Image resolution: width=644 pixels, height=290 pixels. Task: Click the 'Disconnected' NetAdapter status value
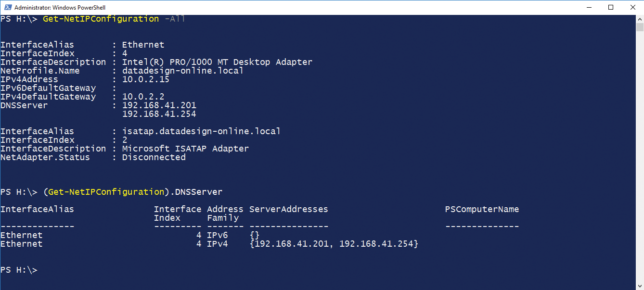[154, 157]
